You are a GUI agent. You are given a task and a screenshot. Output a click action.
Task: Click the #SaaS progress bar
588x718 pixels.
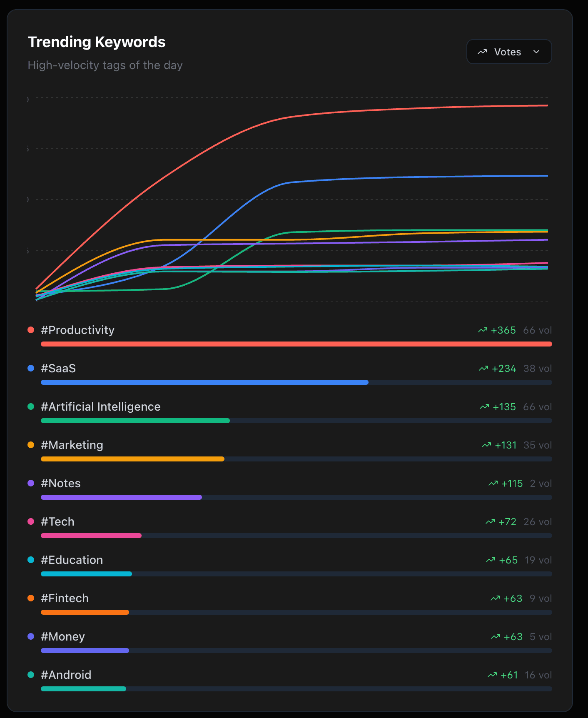click(x=204, y=382)
